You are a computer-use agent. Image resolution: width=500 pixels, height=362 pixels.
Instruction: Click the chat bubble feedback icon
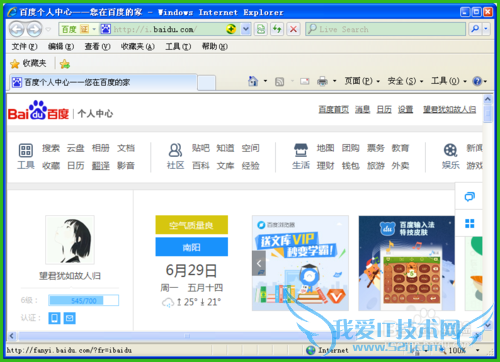(x=469, y=196)
